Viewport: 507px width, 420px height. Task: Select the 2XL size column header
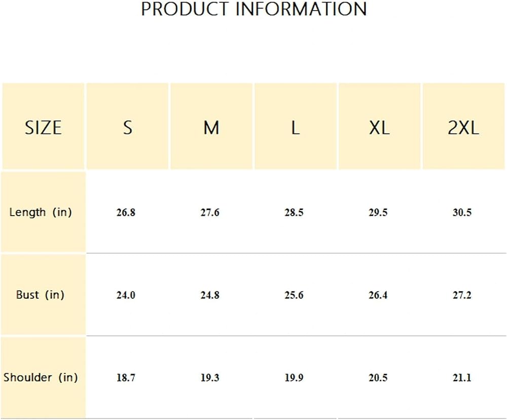coord(464,126)
